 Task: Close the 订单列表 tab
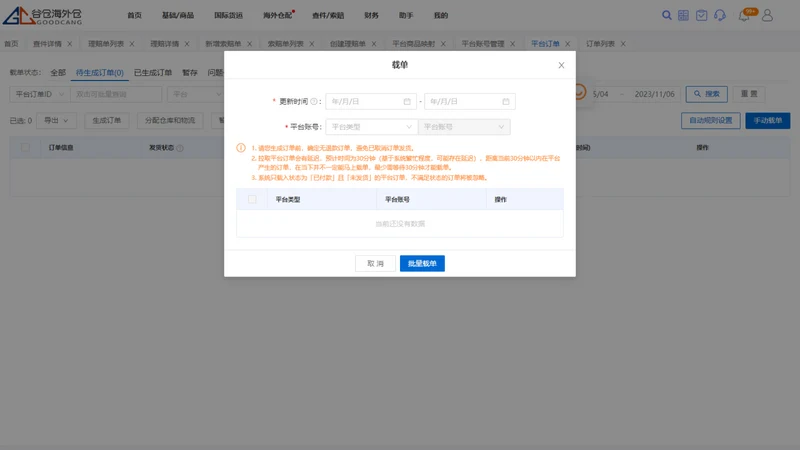(623, 44)
